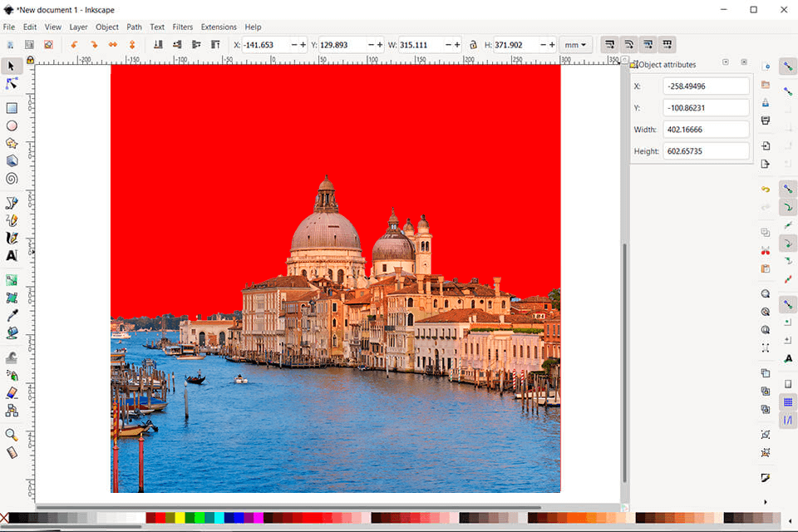Open the Filters menu
This screenshot has width=798, height=532.
tap(182, 27)
